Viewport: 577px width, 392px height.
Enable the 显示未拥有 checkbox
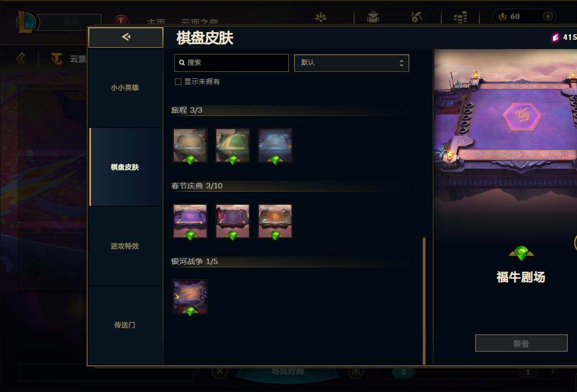tap(178, 82)
